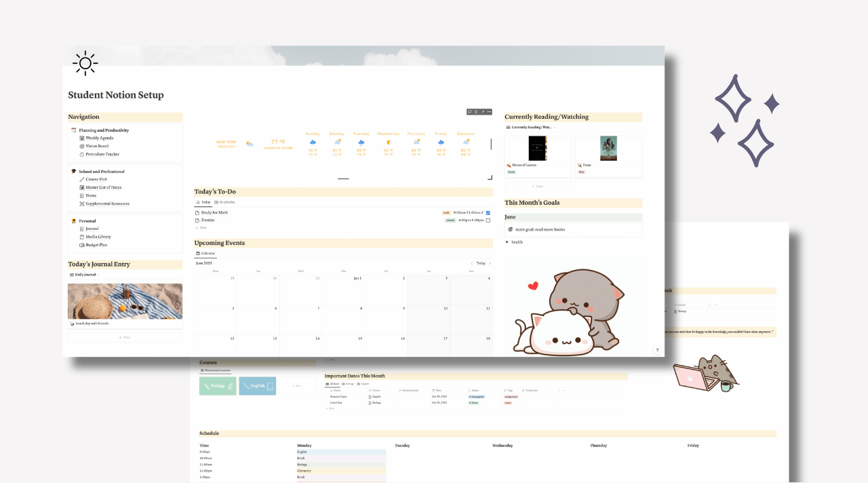The width and height of the screenshot is (868, 483).
Task: Go to next month in calendar
Action: [x=490, y=263]
